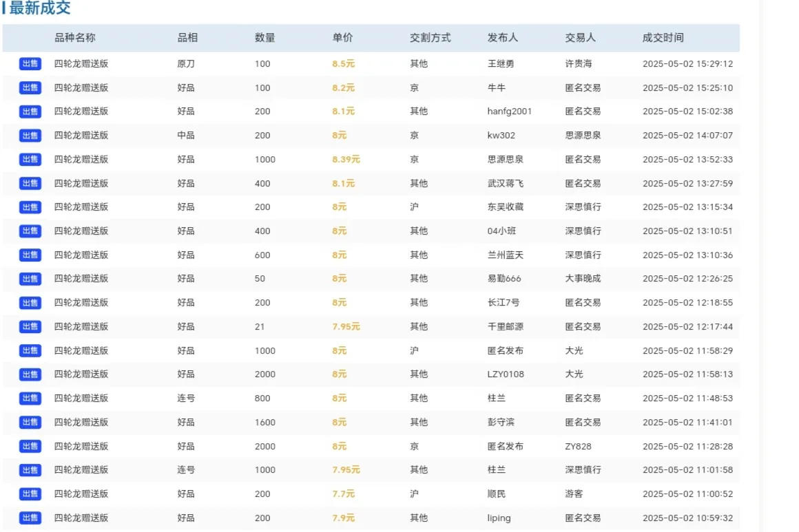Select 四轮龙赠送版 in 彭守滨 row
799x532 pixels.
click(x=81, y=423)
